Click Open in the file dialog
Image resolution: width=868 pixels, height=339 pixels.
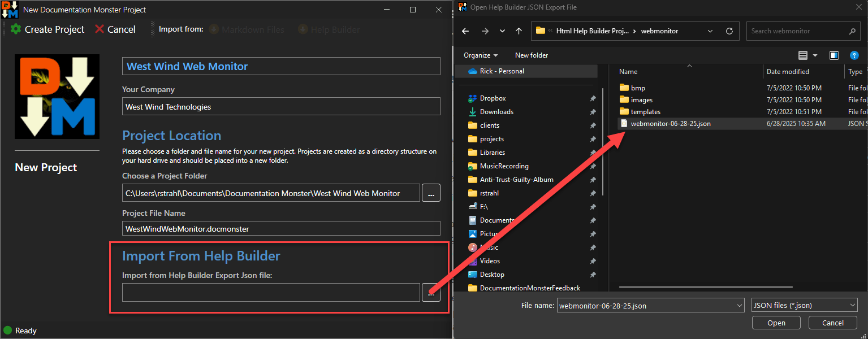coord(776,323)
